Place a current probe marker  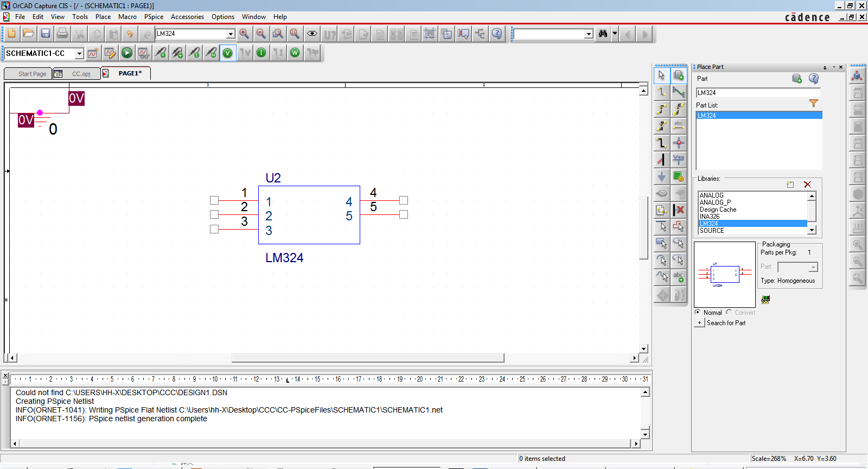[x=194, y=53]
